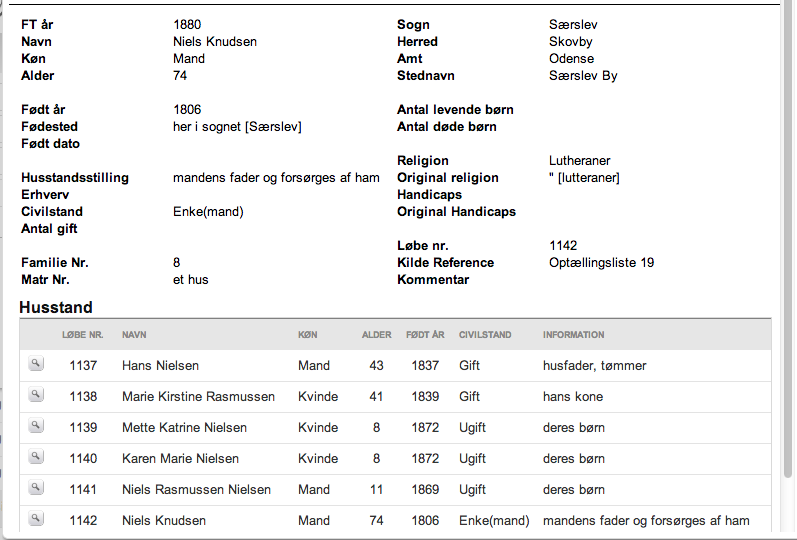
Task: Click the Navn column header
Action: (134, 335)
